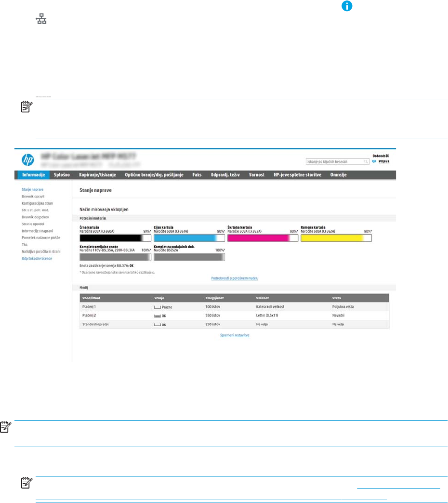Click the notepad note icon above the screenshot
The image size is (448, 503).
pyautogui.click(x=26, y=107)
